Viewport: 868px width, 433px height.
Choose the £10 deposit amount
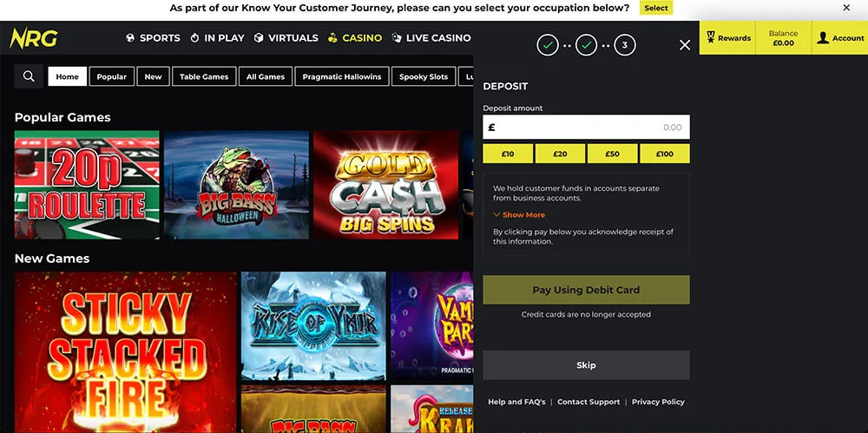tap(508, 154)
